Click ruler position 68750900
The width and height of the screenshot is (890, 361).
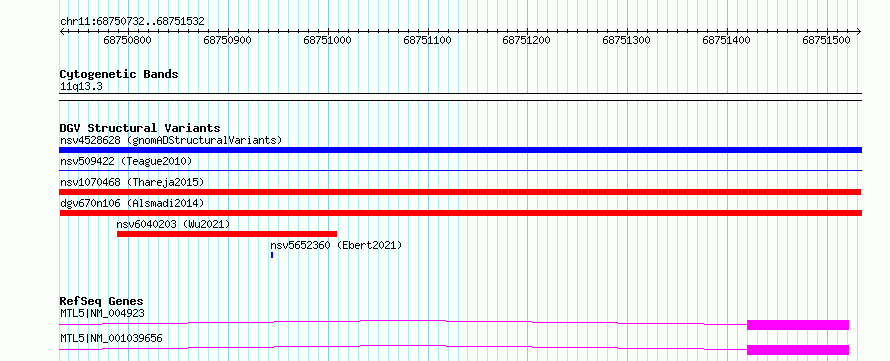(228, 41)
